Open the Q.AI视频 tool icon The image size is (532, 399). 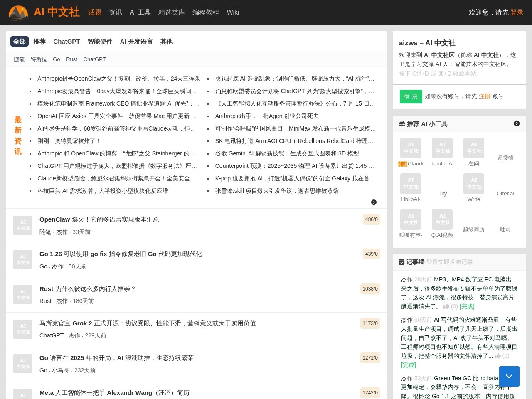442,219
